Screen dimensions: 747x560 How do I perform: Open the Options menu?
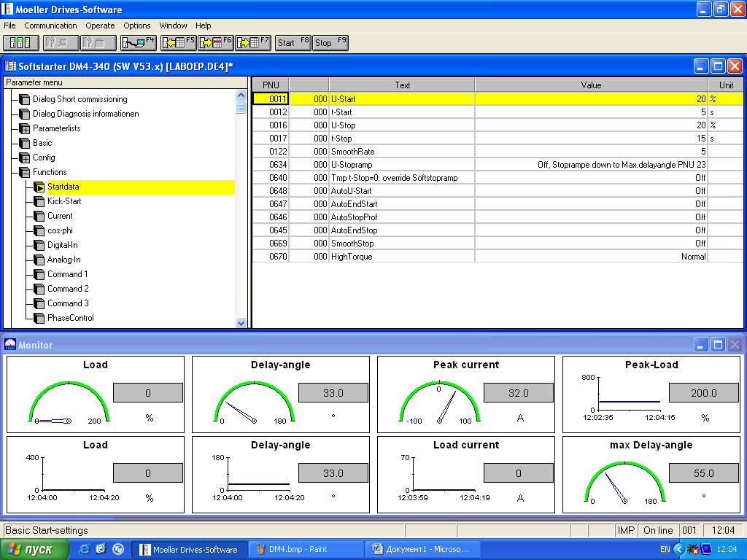[136, 26]
